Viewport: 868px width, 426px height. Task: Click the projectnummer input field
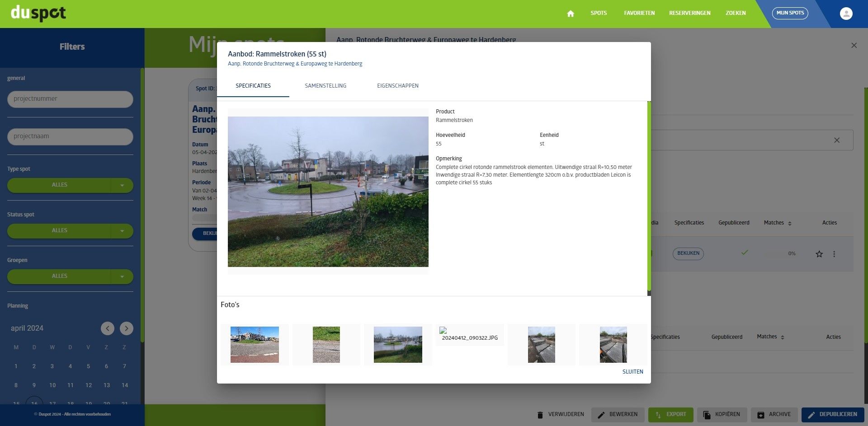[x=70, y=99]
